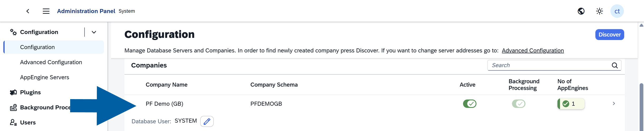Toggle Background Processing for PF Demo

click(518, 104)
